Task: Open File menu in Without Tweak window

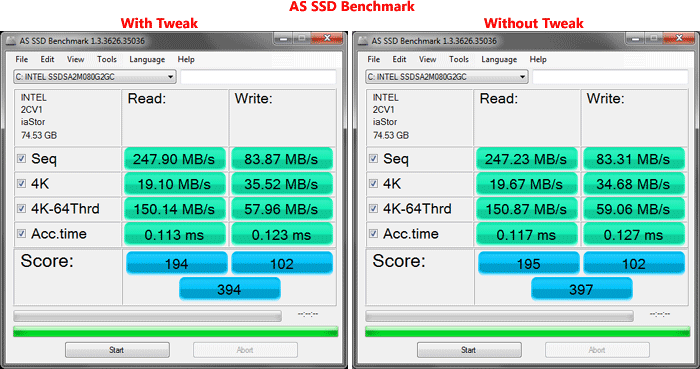Action: pos(374,59)
